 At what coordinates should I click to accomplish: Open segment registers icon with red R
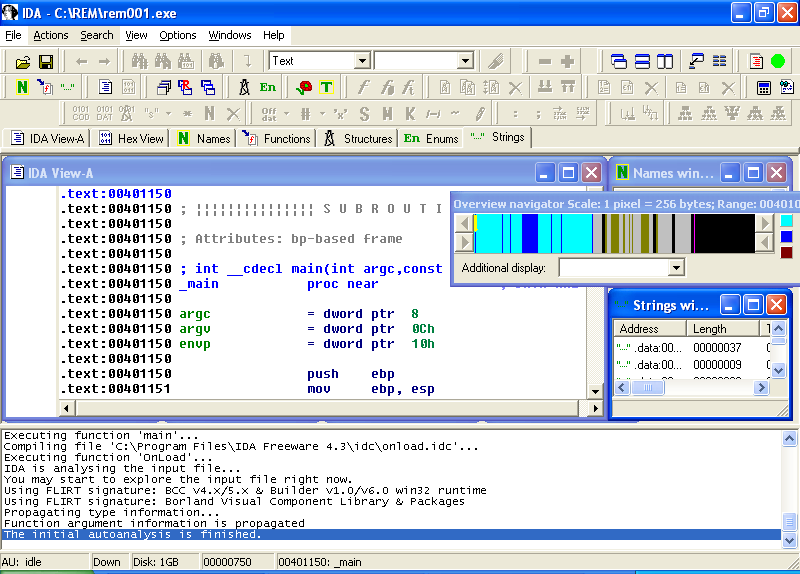(185, 87)
